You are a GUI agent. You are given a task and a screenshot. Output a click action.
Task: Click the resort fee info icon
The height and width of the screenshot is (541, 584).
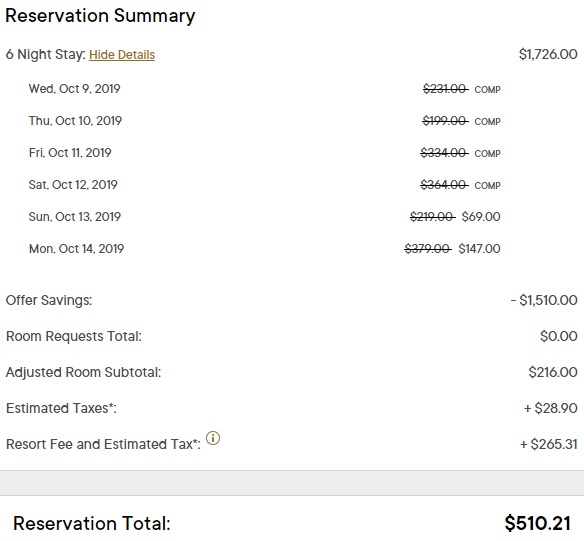coord(213,438)
